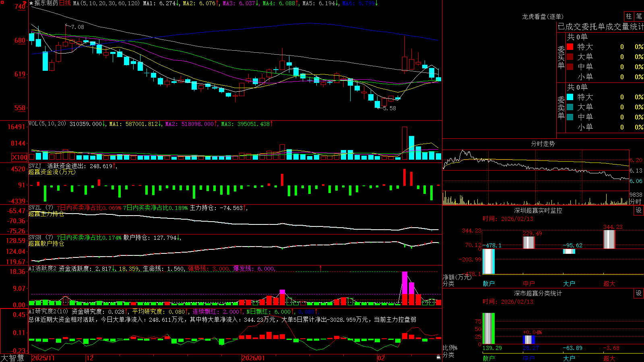
Task: Click the 中户 229.49 bar in realtime monitor
Action: 529,243
